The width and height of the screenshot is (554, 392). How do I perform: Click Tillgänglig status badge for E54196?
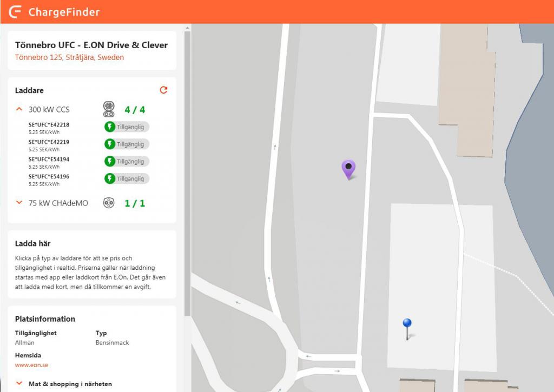click(127, 178)
